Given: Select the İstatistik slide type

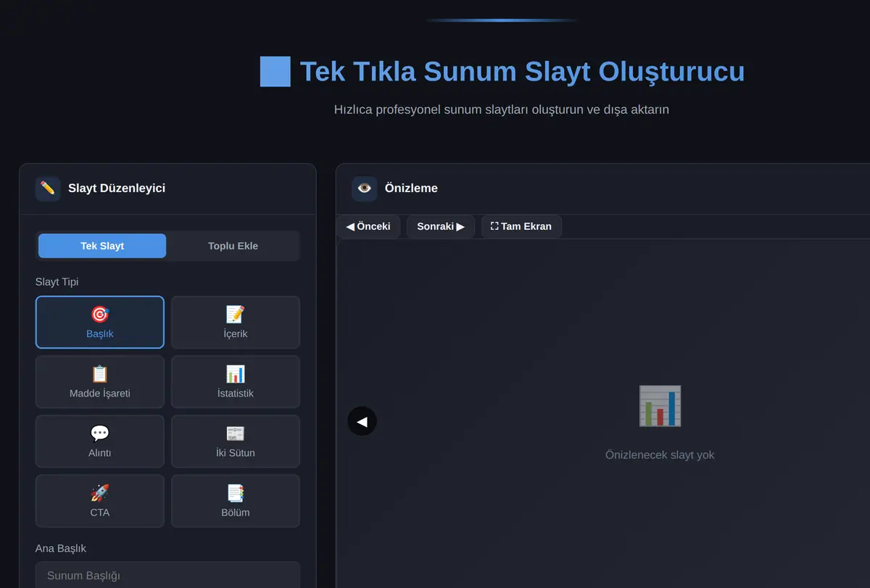Looking at the screenshot, I should (x=236, y=382).
